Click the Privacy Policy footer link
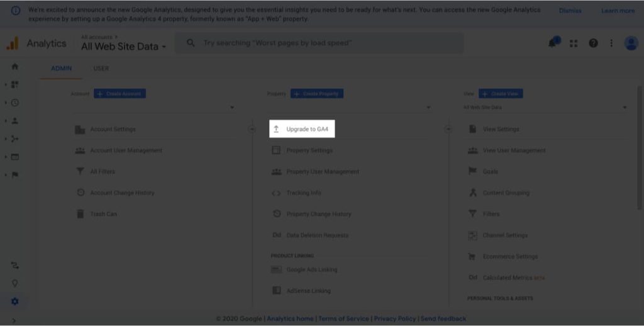 point(395,318)
